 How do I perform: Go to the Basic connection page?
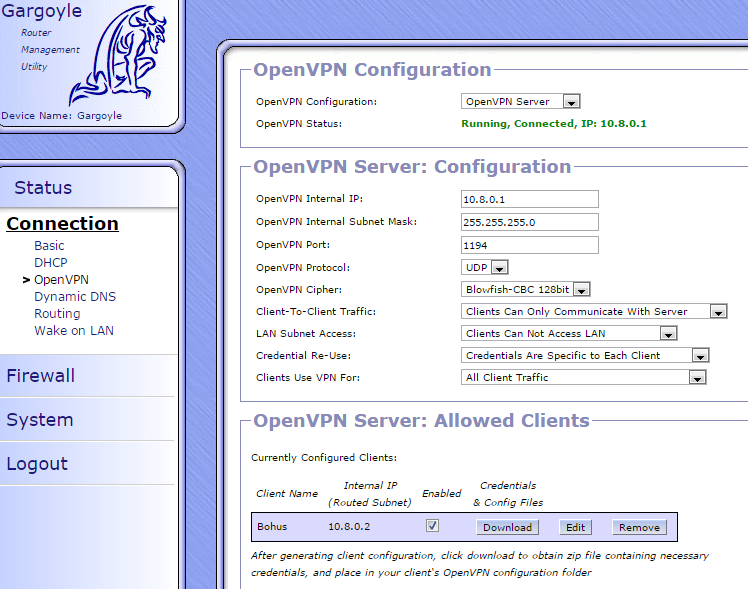[49, 246]
